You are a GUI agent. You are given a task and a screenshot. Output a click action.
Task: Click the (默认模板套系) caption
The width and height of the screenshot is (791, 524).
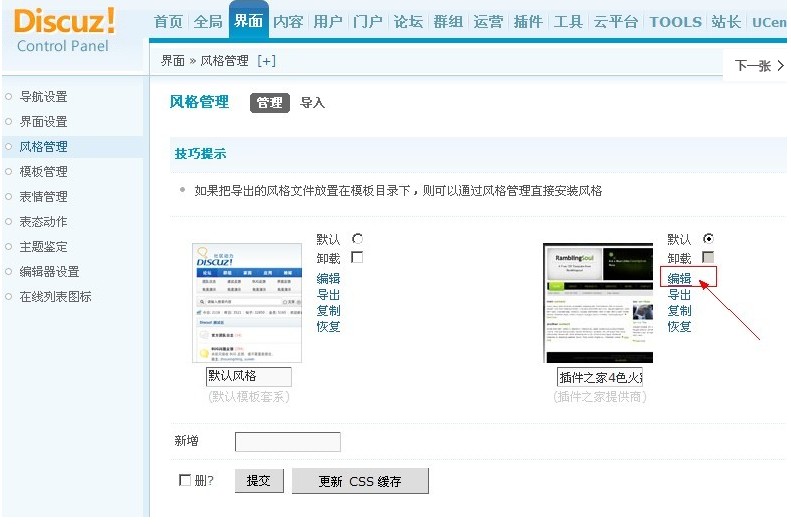pos(249,397)
